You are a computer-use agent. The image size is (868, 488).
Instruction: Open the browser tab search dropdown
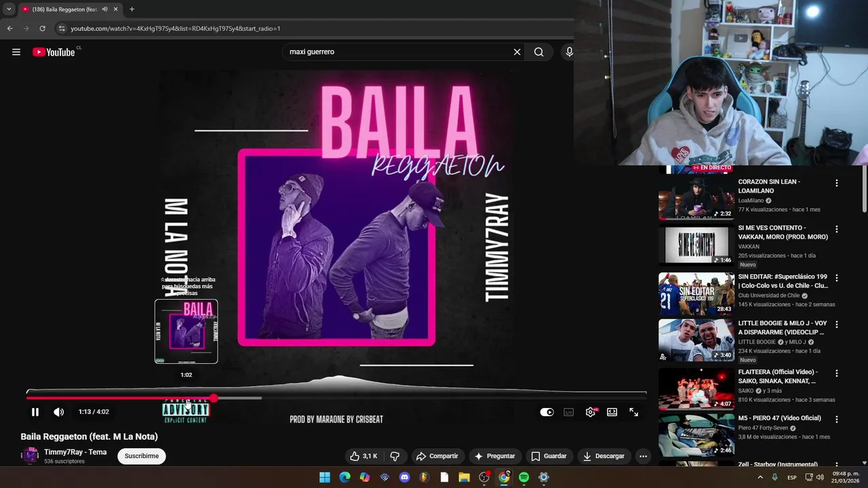click(x=9, y=9)
